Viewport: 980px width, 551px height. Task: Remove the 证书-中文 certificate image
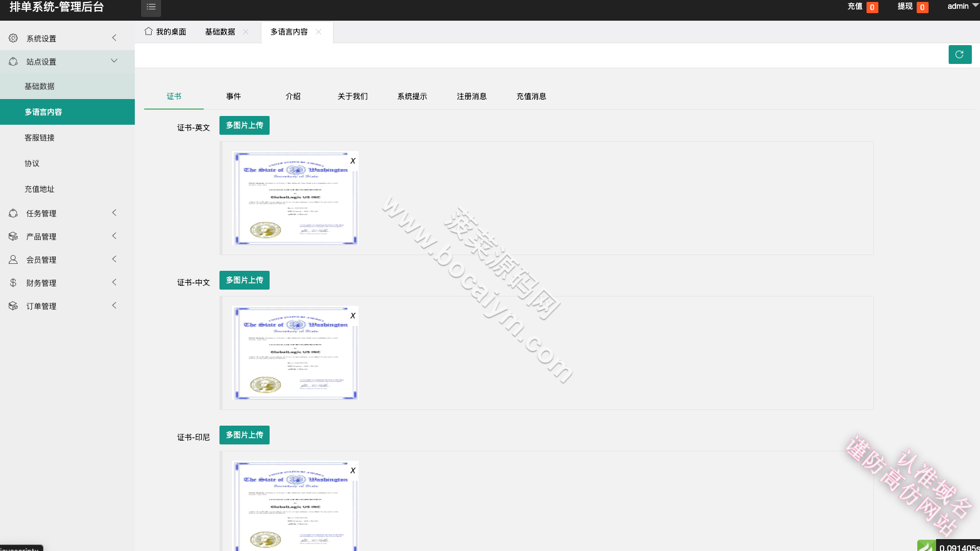tap(353, 316)
